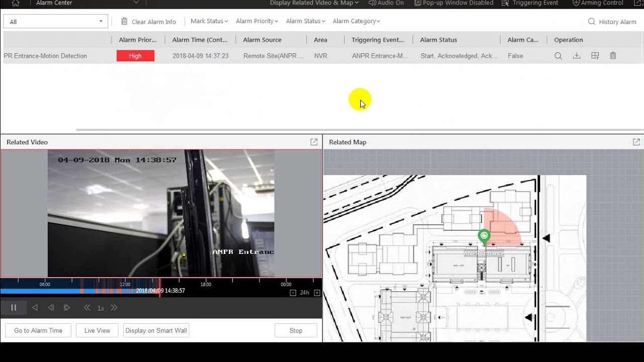Image resolution: width=644 pixels, height=362 pixels.
Task: Toggle Audio On in the top bar
Action: [386, 3]
